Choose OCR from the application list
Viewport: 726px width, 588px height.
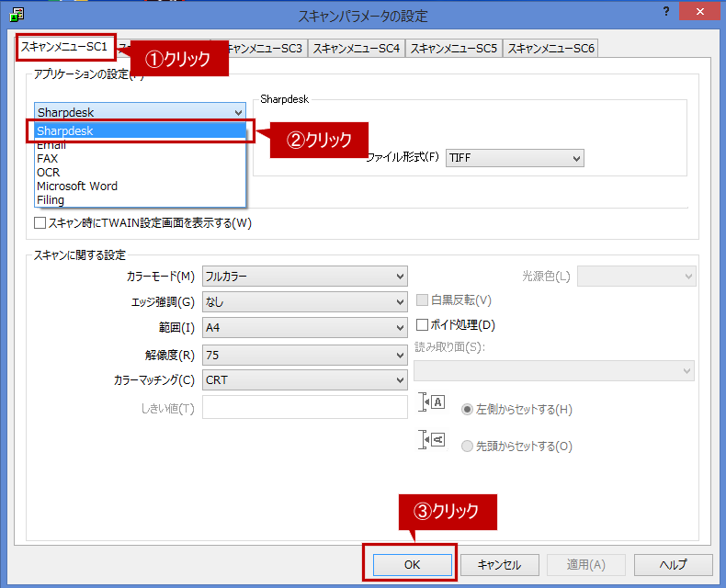[48, 172]
